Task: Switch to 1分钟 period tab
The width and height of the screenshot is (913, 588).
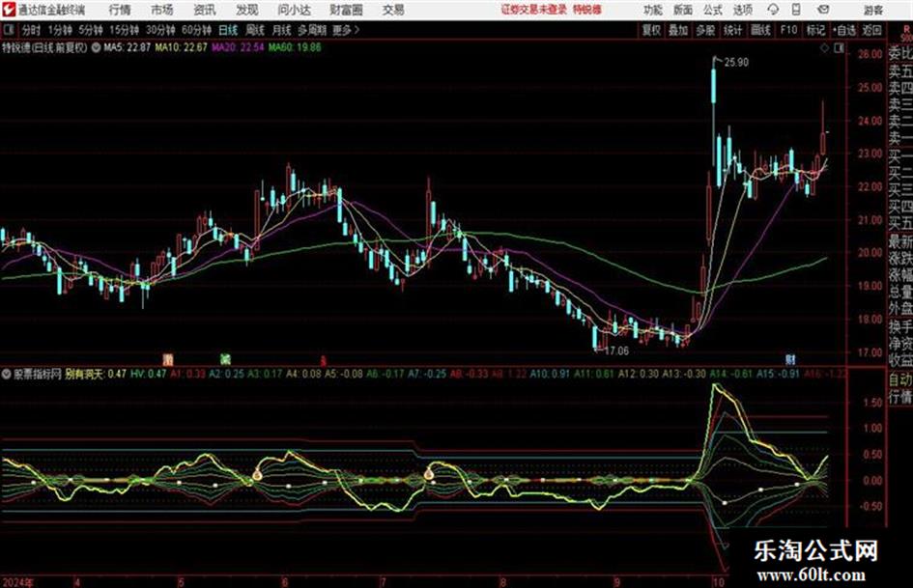Action: pos(60,30)
